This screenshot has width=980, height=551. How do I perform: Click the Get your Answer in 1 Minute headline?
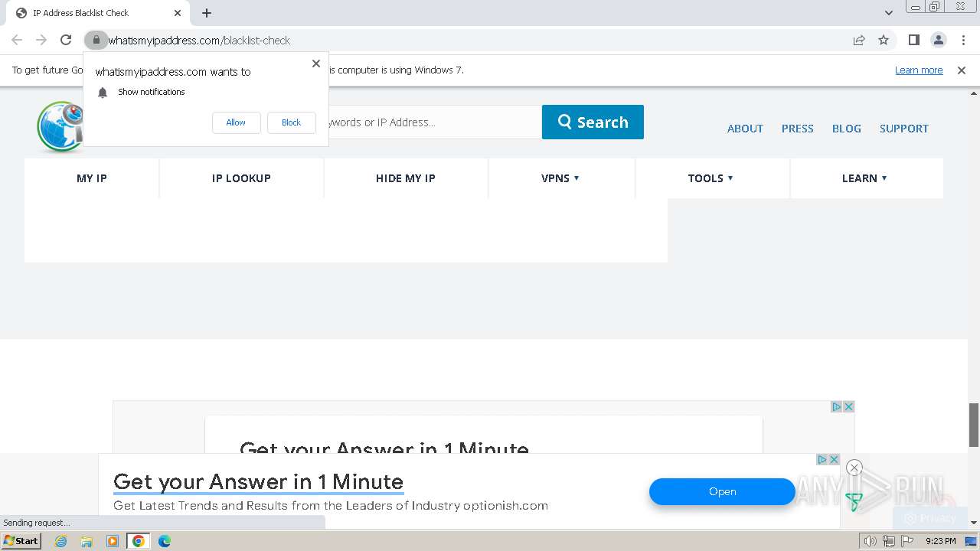[x=258, y=482]
